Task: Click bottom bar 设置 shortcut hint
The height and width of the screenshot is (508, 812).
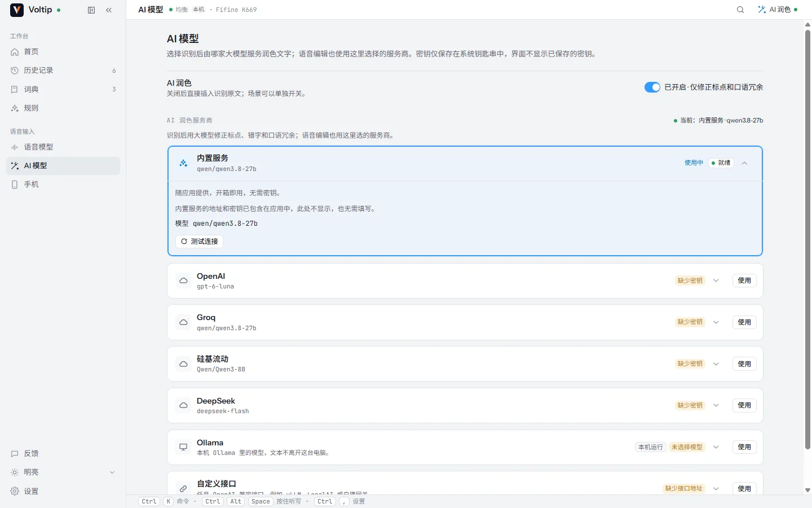Action: 339,501
